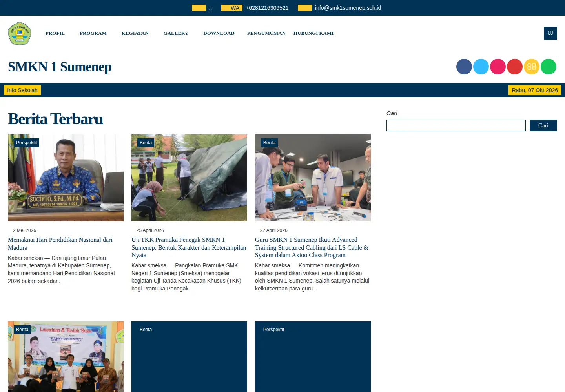Image resolution: width=565 pixels, height=392 pixels.
Task: Click the yellow WA badge in top bar
Action: tap(231, 8)
